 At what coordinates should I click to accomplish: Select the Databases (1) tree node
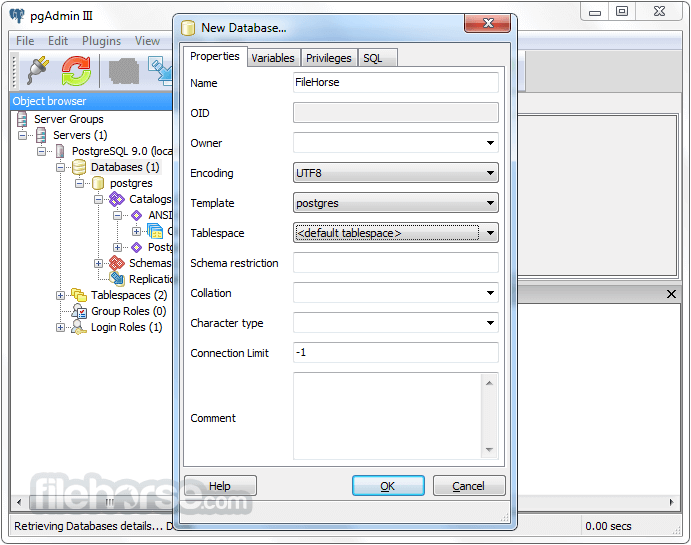[x=124, y=167]
